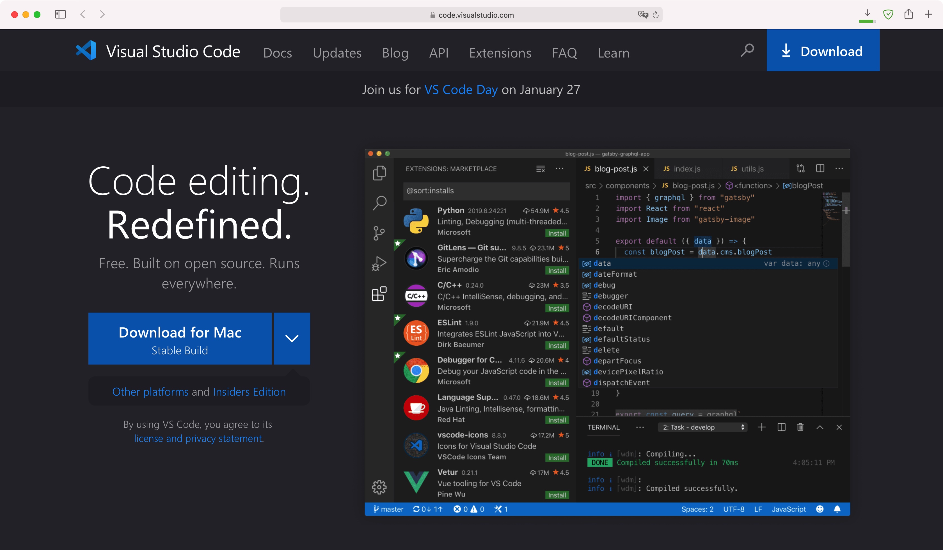Expand the download options chevron button
This screenshot has height=560, width=943.
pyautogui.click(x=292, y=338)
